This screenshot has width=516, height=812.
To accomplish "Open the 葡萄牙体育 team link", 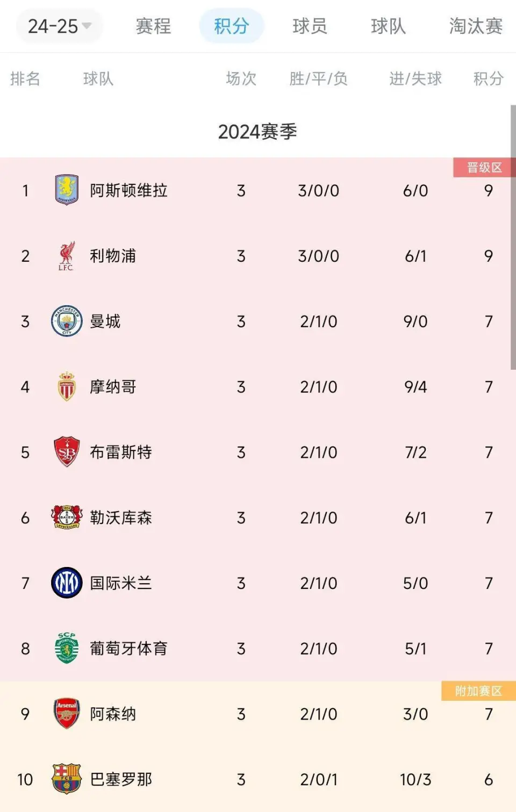I will (x=128, y=649).
